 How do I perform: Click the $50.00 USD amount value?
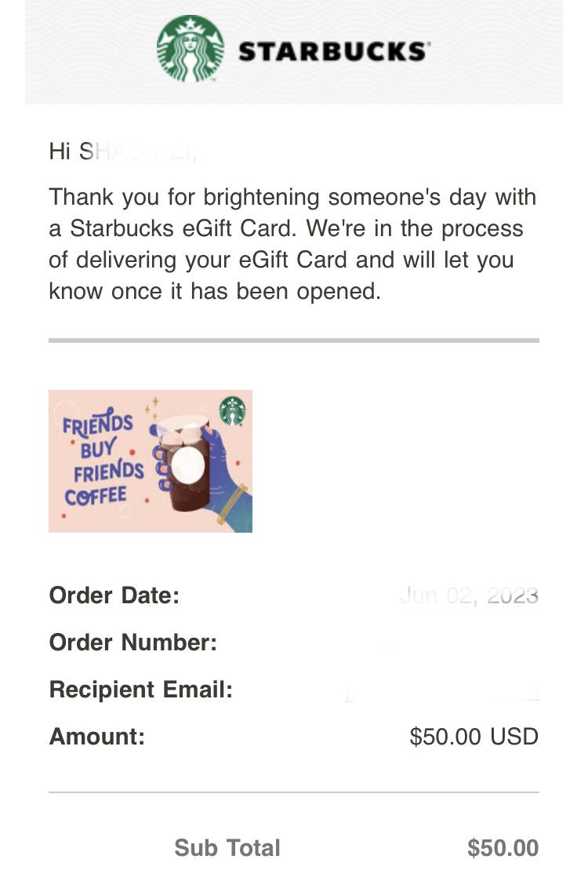coord(474,737)
